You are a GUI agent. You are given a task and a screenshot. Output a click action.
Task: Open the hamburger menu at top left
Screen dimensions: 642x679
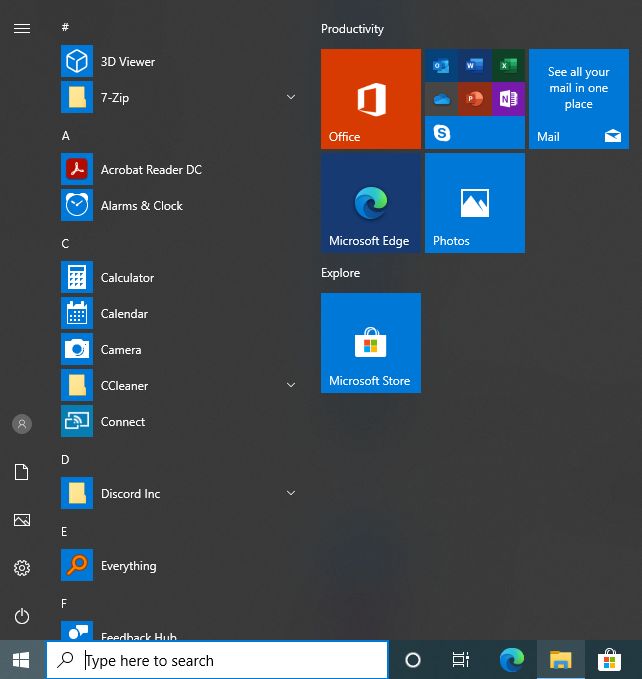point(22,29)
